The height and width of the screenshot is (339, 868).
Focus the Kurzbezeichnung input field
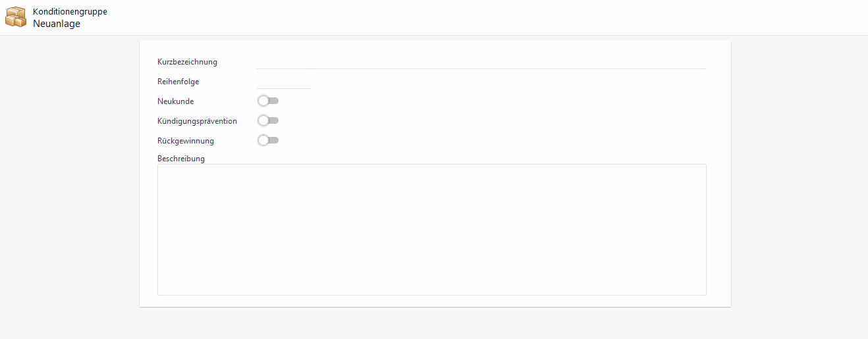click(x=481, y=62)
